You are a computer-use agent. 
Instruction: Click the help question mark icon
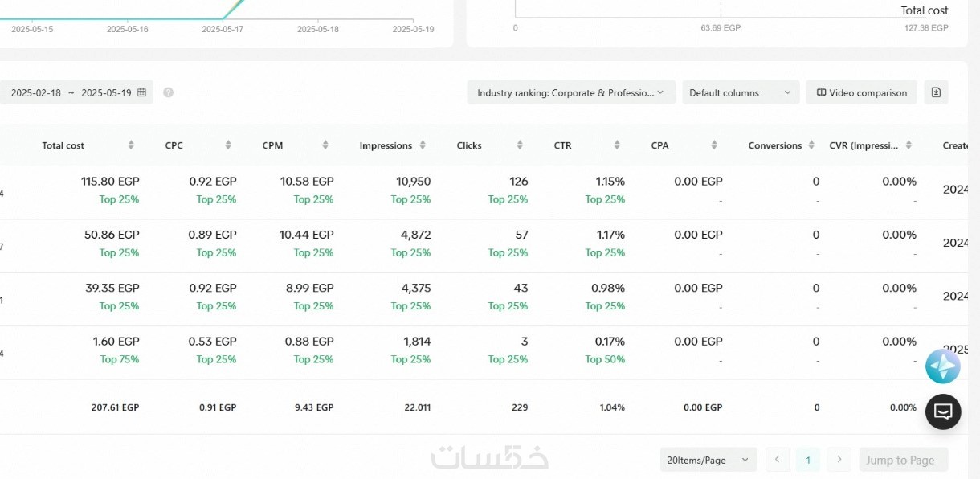point(168,92)
